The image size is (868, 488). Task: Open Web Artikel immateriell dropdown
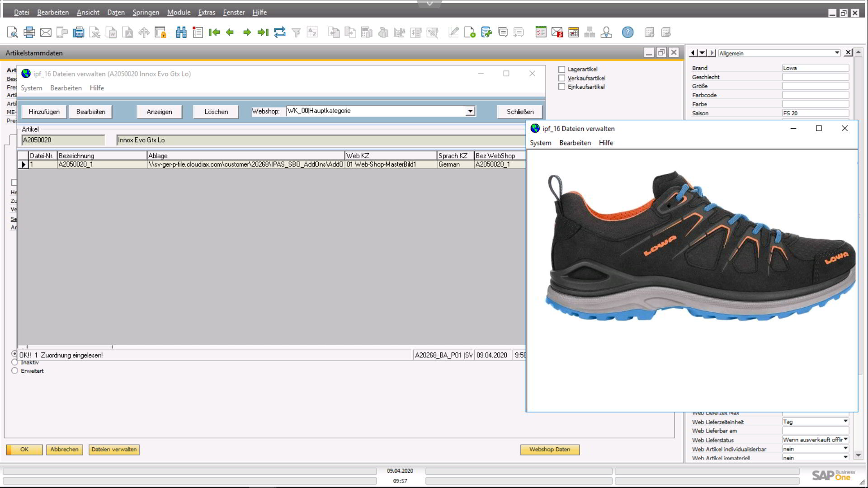pos(845,457)
